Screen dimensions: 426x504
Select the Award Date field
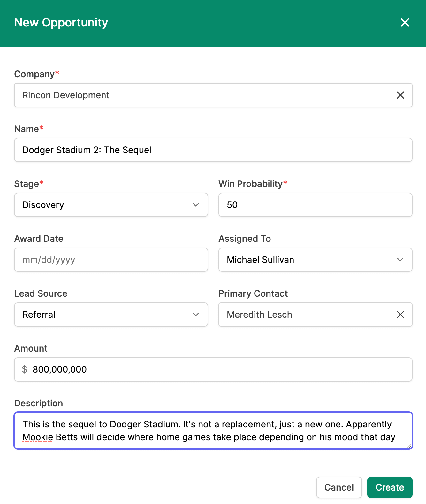[x=111, y=260]
